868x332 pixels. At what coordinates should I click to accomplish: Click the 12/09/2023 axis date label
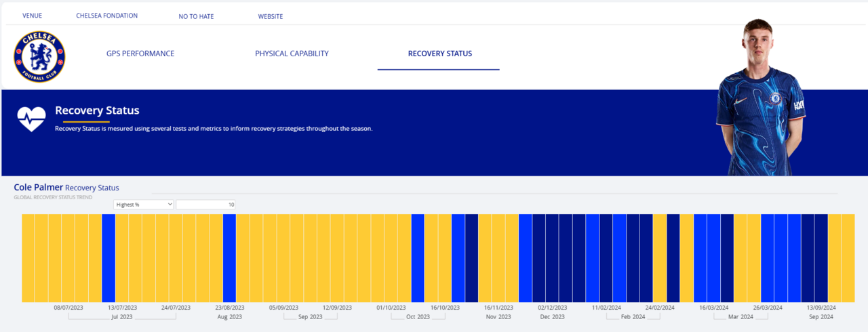337,308
